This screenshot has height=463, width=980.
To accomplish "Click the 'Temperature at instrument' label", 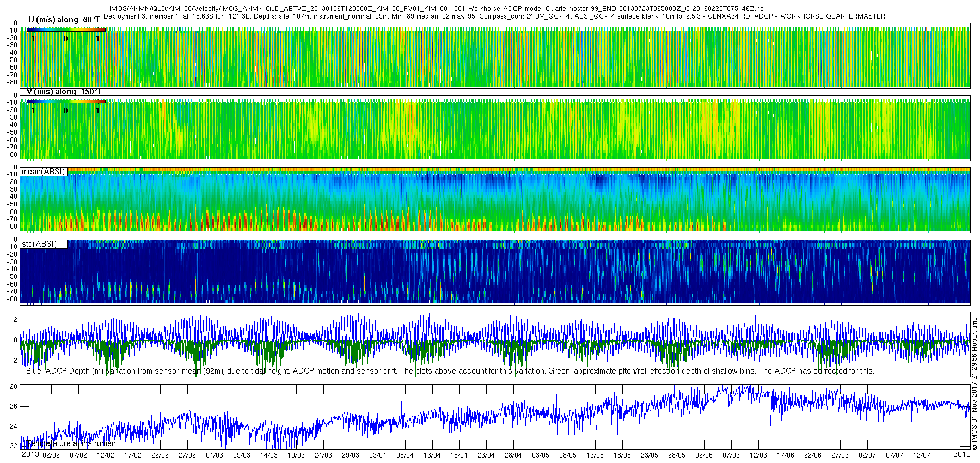I will coord(72,443).
